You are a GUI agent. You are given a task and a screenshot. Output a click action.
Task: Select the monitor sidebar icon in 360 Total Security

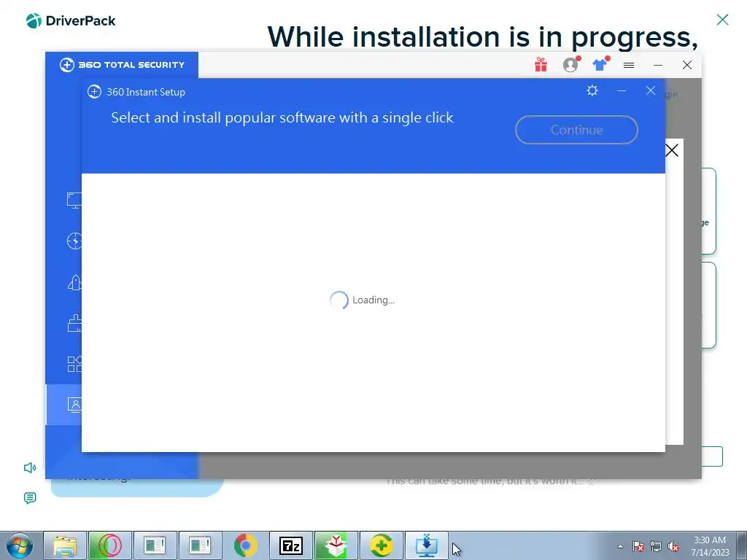pyautogui.click(x=74, y=200)
